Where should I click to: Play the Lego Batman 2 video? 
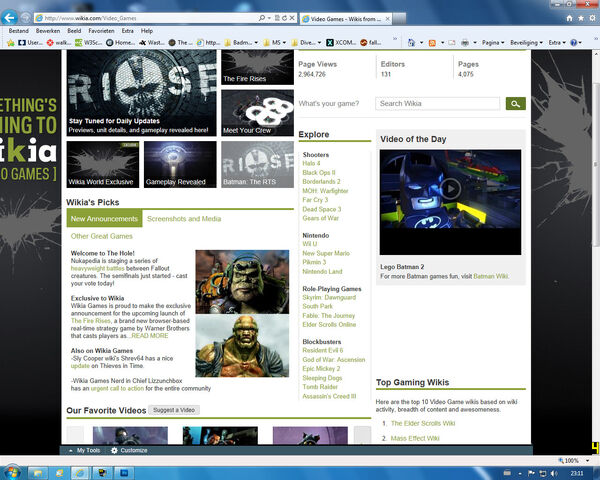pos(450,188)
